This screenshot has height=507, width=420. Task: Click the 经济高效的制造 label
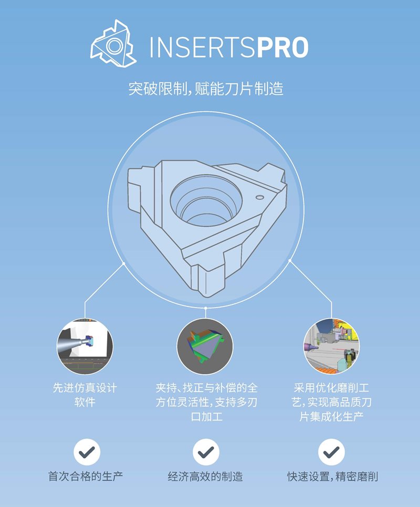(x=205, y=476)
